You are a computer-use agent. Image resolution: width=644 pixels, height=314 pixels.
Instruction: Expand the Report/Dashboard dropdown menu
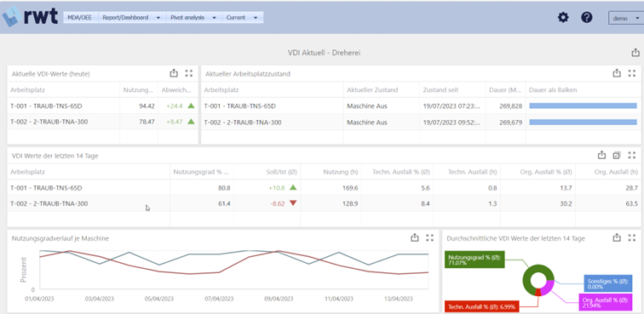click(131, 18)
